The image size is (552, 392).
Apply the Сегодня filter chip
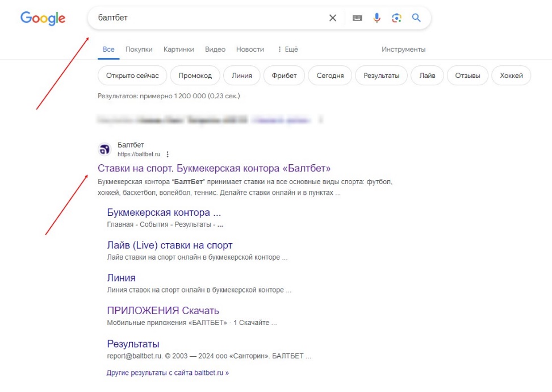coord(330,76)
